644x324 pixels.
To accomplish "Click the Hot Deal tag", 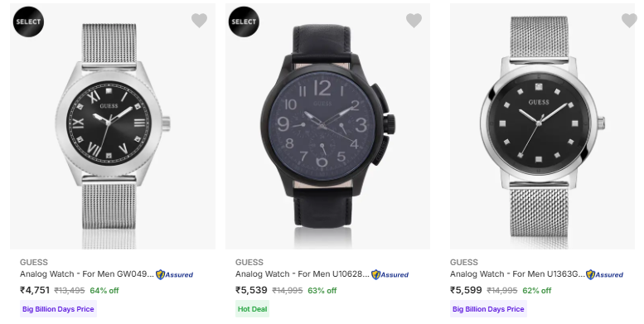I will pyautogui.click(x=252, y=309).
